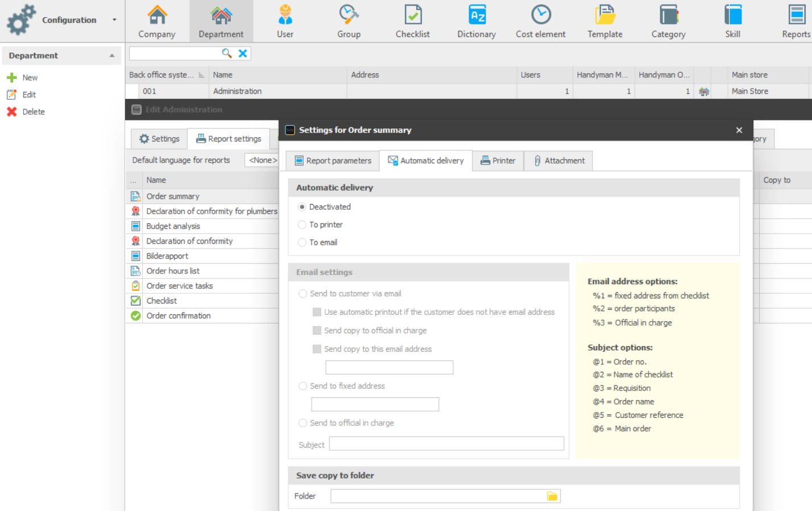Clear the search with the blue X icon

click(x=243, y=53)
